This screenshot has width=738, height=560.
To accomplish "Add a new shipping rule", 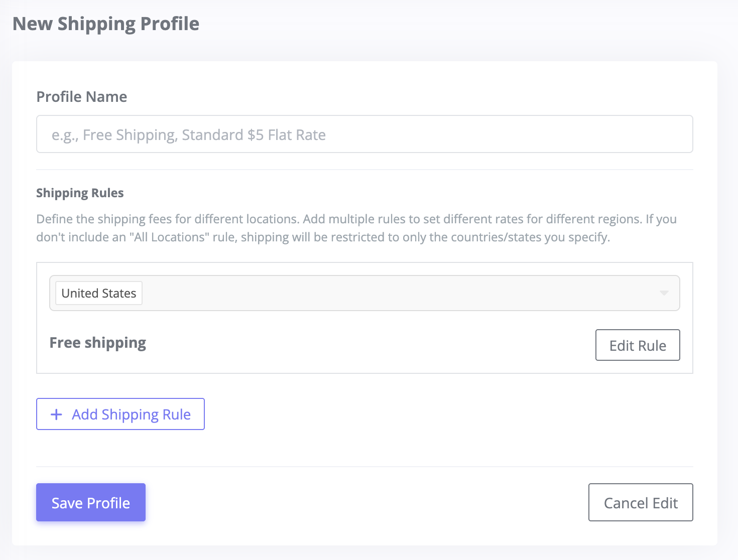I will point(120,414).
